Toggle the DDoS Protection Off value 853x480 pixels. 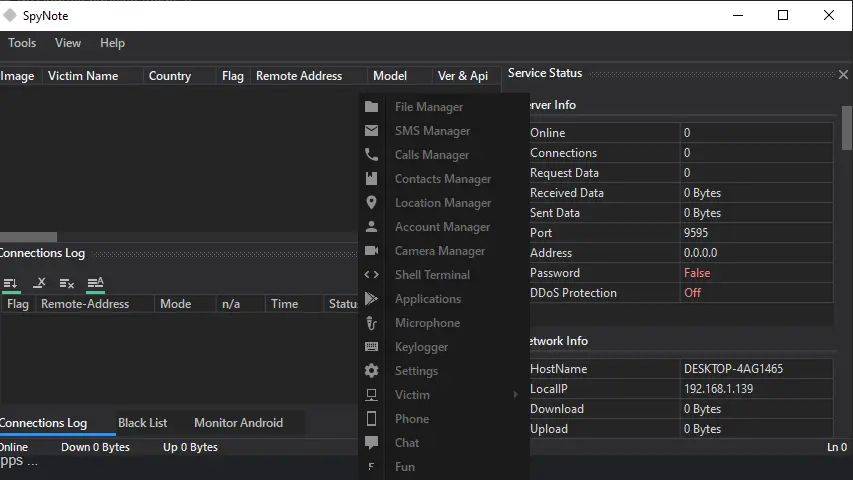click(692, 293)
